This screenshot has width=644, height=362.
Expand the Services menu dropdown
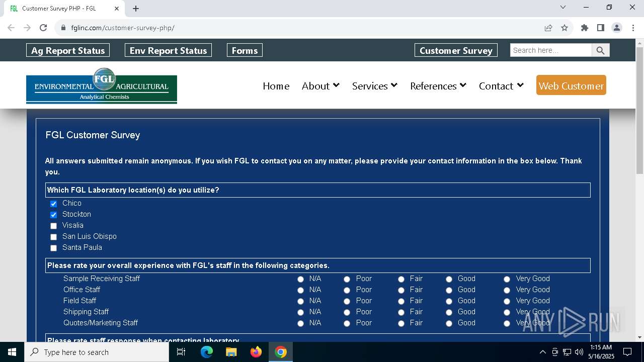pyautogui.click(x=375, y=86)
